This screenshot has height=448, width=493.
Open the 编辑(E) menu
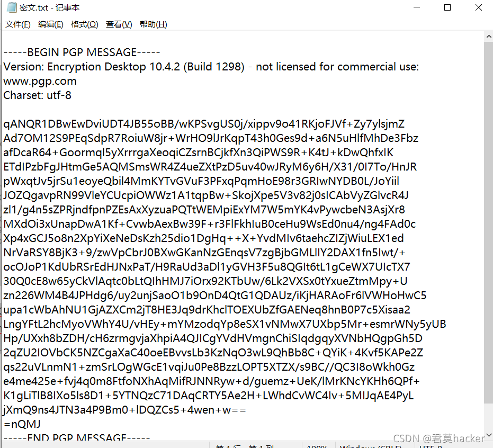click(x=51, y=24)
